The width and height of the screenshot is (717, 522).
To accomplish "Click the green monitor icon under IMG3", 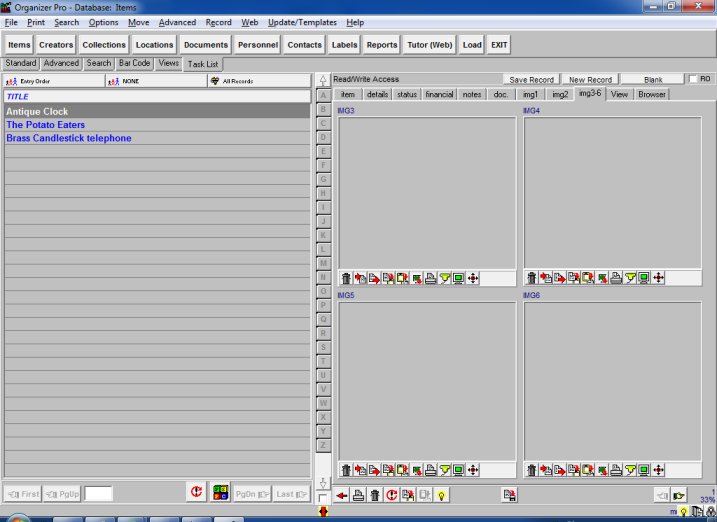I will coord(459,278).
